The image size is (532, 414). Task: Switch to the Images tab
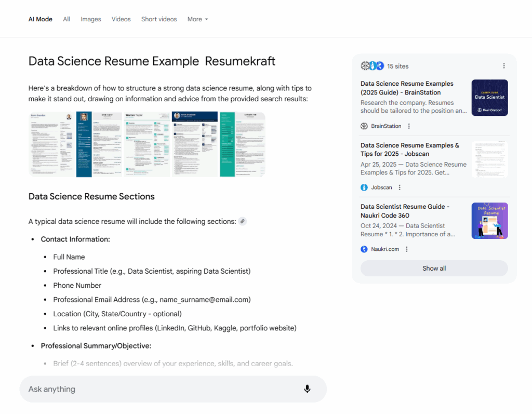click(x=90, y=19)
